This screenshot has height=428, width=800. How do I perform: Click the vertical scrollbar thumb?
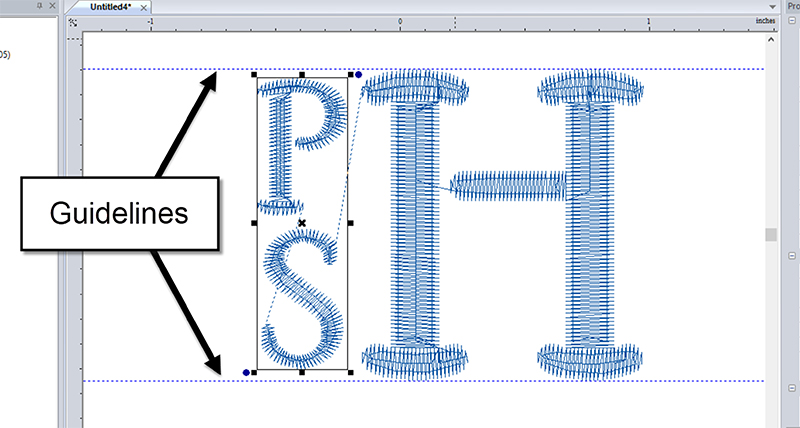click(771, 235)
